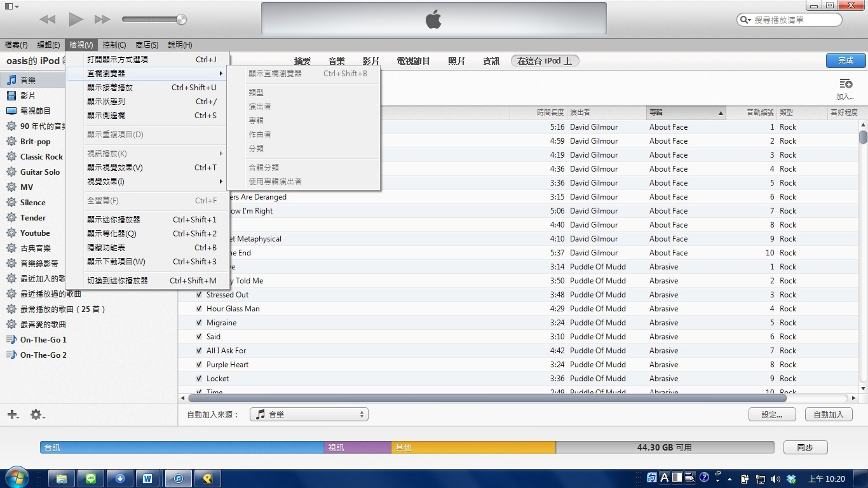
Task: Open the 加入 add-to icon
Action: pos(845,88)
